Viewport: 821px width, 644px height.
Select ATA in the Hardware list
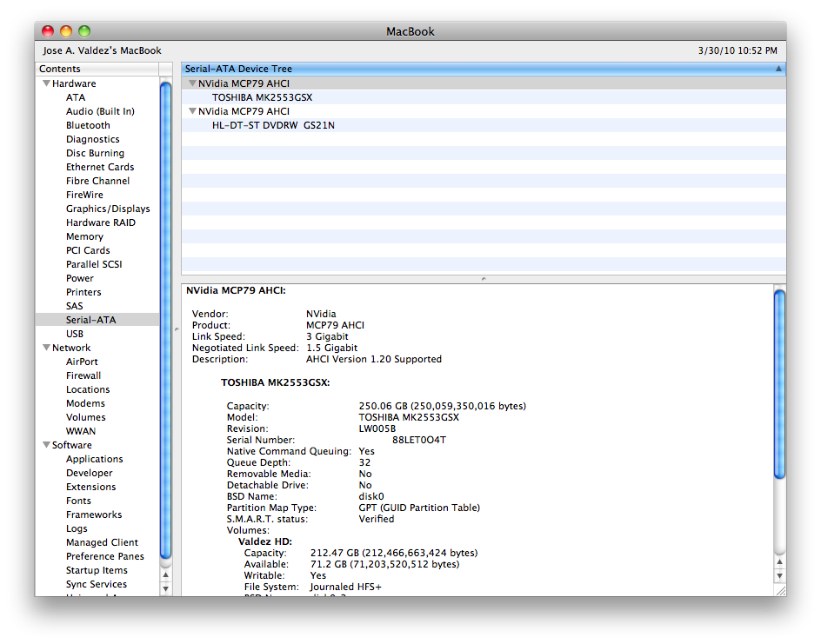pyautogui.click(x=76, y=97)
